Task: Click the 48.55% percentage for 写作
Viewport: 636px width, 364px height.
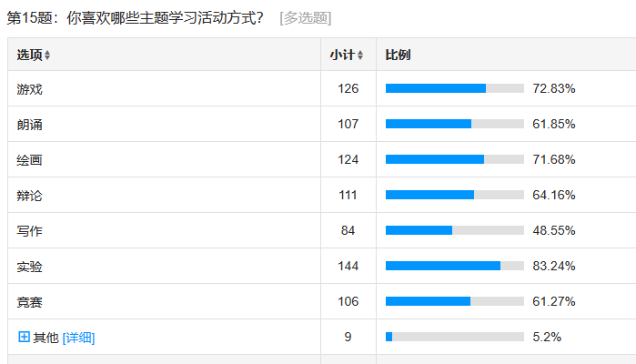Action: point(554,230)
